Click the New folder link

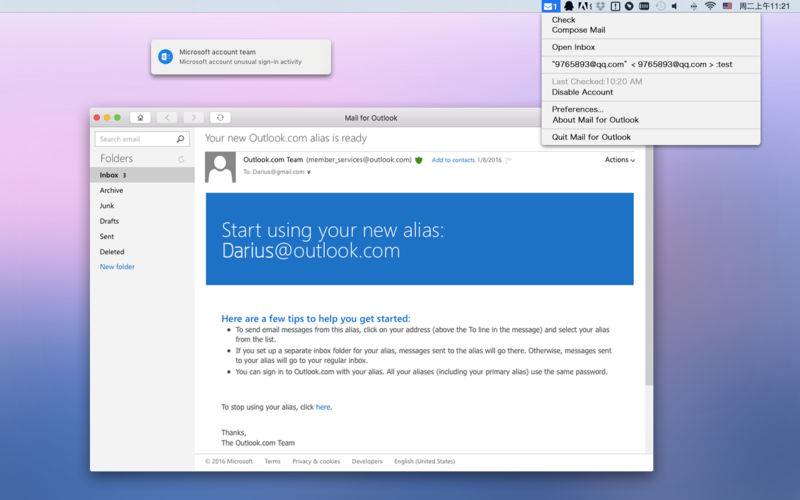click(x=117, y=267)
